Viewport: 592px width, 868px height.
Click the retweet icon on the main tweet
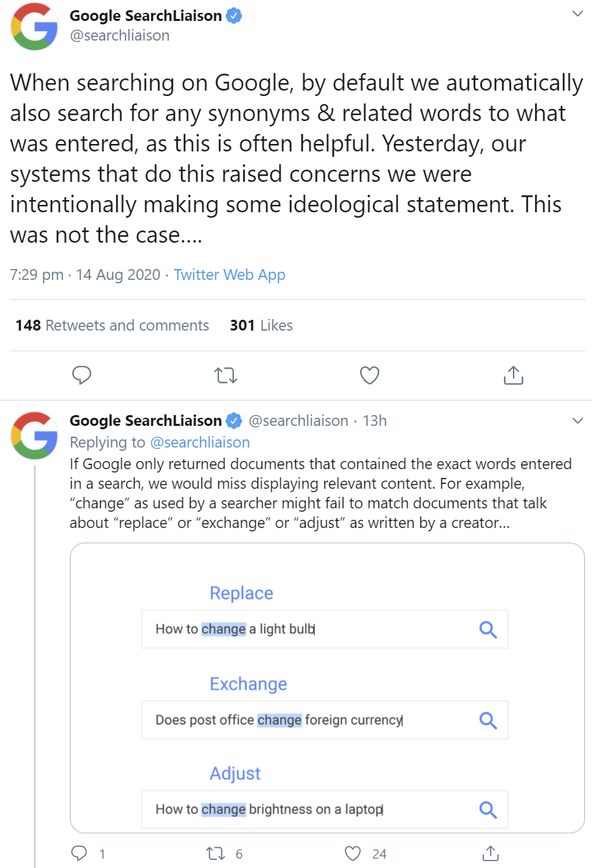pos(225,375)
